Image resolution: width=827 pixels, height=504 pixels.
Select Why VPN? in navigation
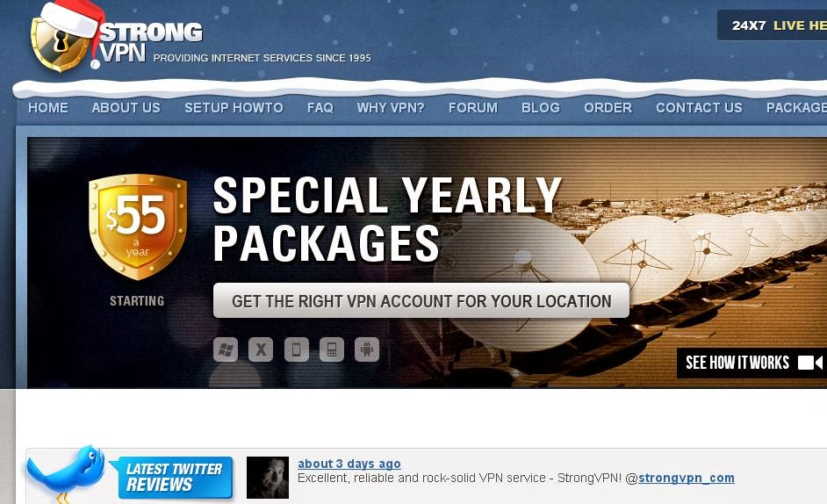[391, 108]
